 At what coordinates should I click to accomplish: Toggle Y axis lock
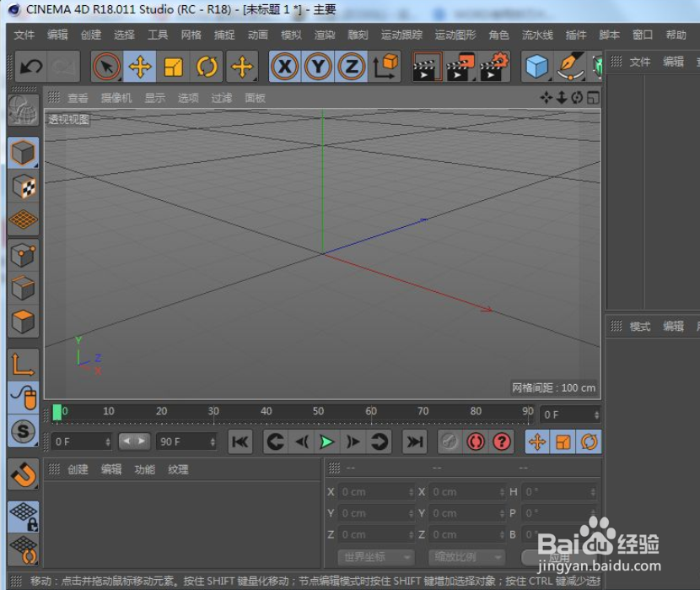[x=318, y=67]
